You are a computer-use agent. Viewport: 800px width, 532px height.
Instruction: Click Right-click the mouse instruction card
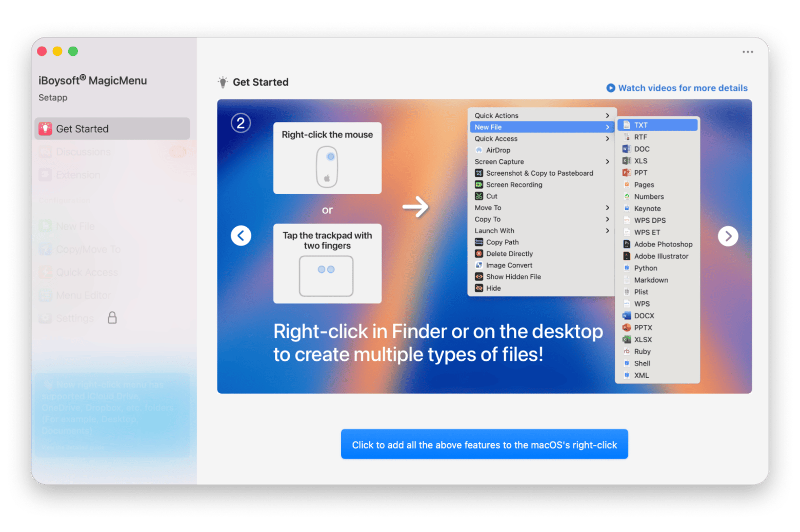pos(327,158)
